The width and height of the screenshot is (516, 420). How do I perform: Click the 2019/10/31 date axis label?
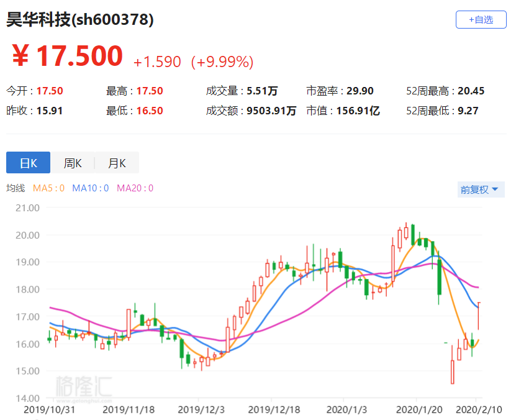tap(49, 410)
